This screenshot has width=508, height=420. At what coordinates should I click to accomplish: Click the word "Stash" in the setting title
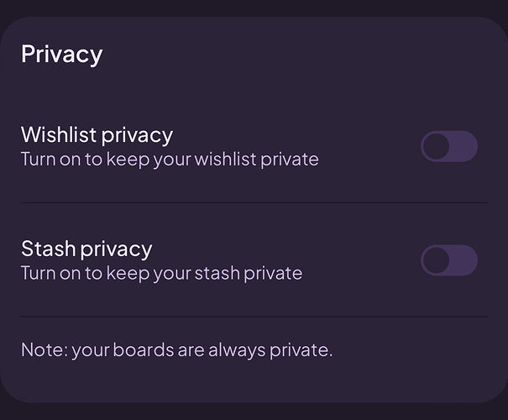click(x=47, y=249)
